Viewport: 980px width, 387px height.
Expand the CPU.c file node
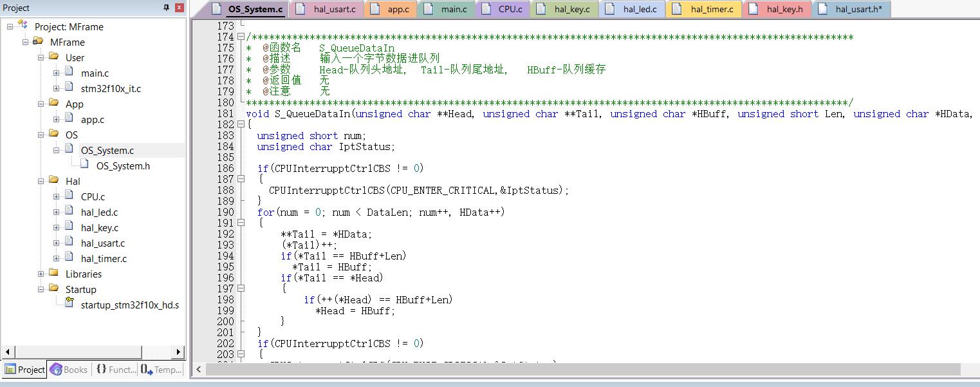point(56,196)
